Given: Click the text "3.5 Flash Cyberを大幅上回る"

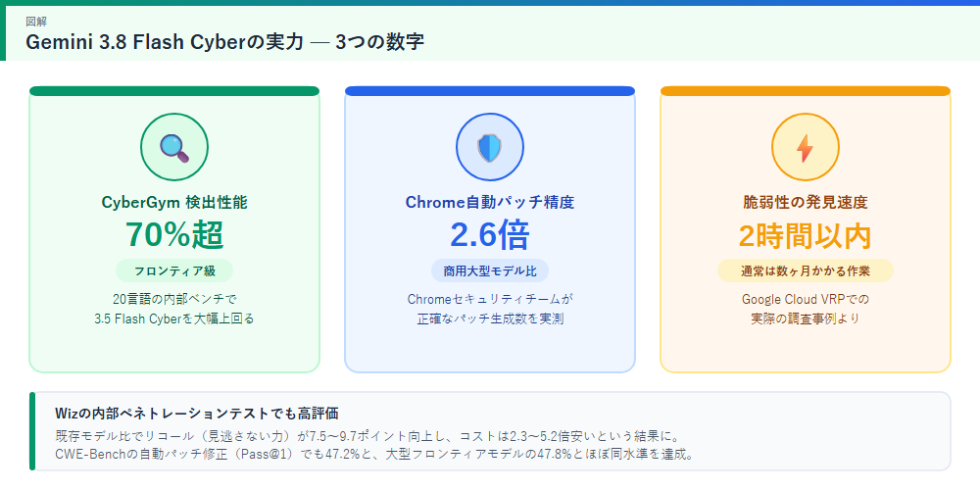Looking at the screenshot, I should 174,318.
